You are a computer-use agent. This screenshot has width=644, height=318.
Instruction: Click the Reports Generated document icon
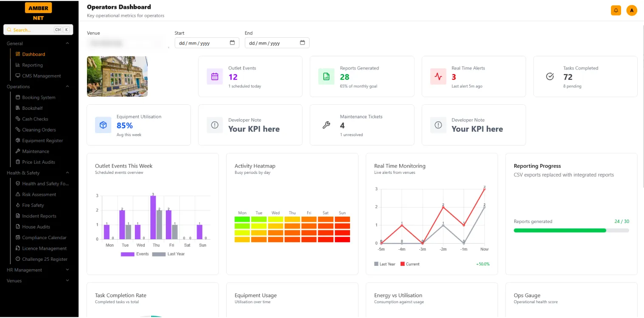[326, 77]
